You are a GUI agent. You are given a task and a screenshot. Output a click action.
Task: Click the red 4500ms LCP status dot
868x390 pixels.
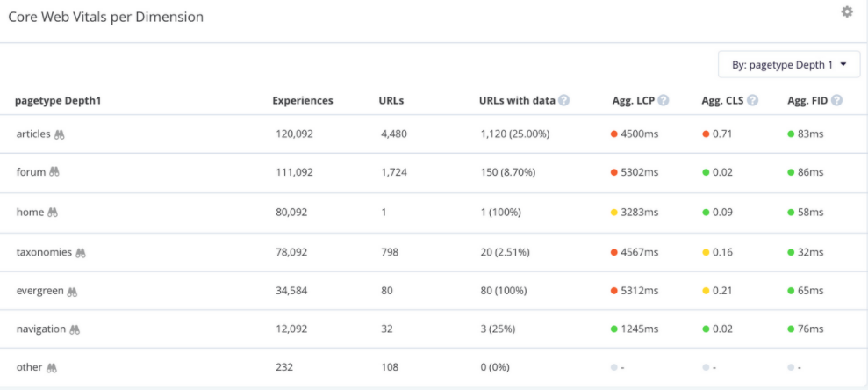[x=614, y=134]
